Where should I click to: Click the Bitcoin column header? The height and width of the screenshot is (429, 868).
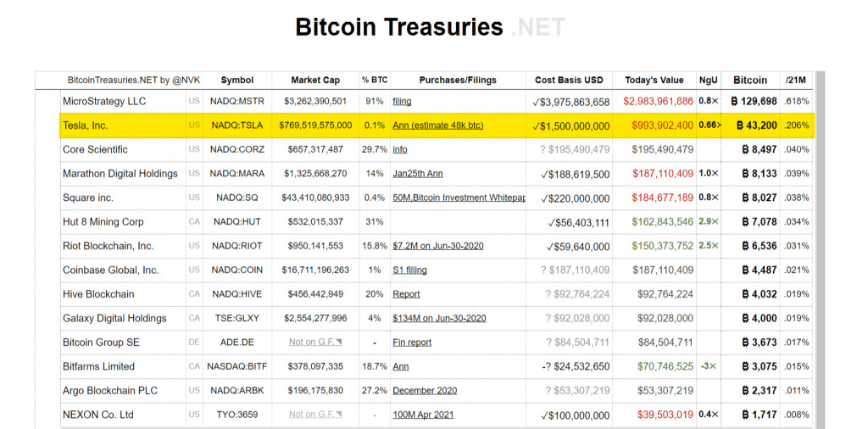coord(750,81)
